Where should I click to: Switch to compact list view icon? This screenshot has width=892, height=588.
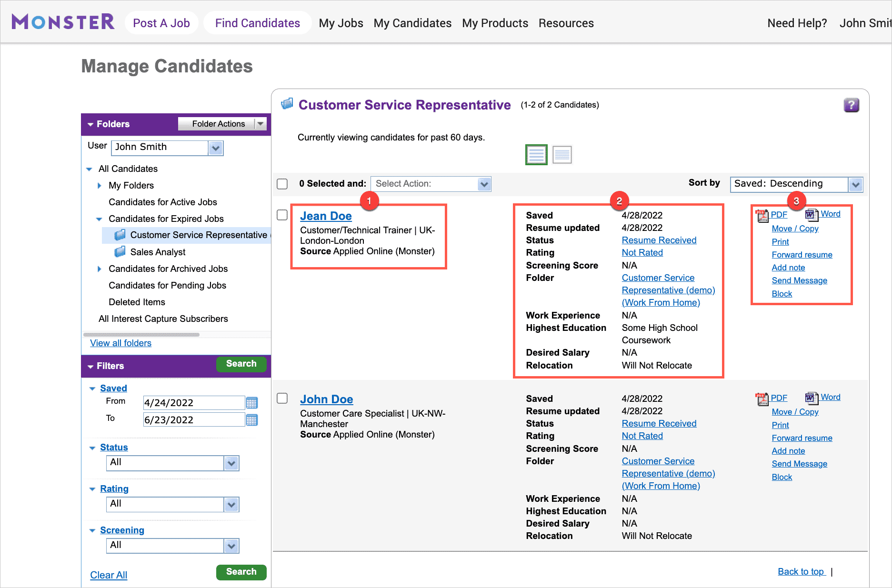(562, 155)
